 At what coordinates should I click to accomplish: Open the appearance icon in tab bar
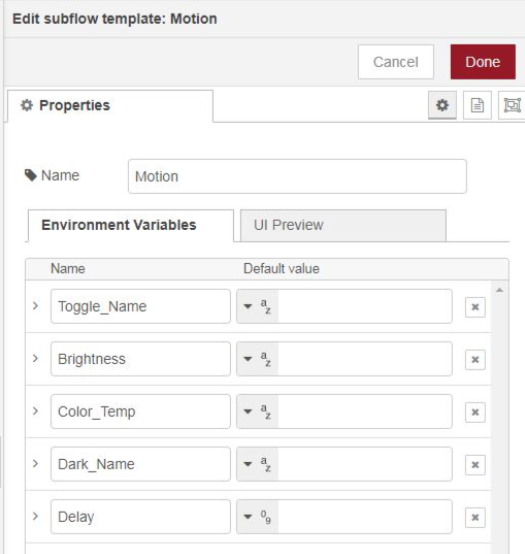click(512, 105)
